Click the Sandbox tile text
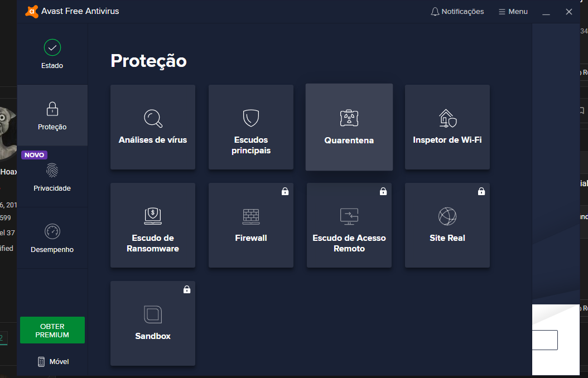 pyautogui.click(x=153, y=336)
